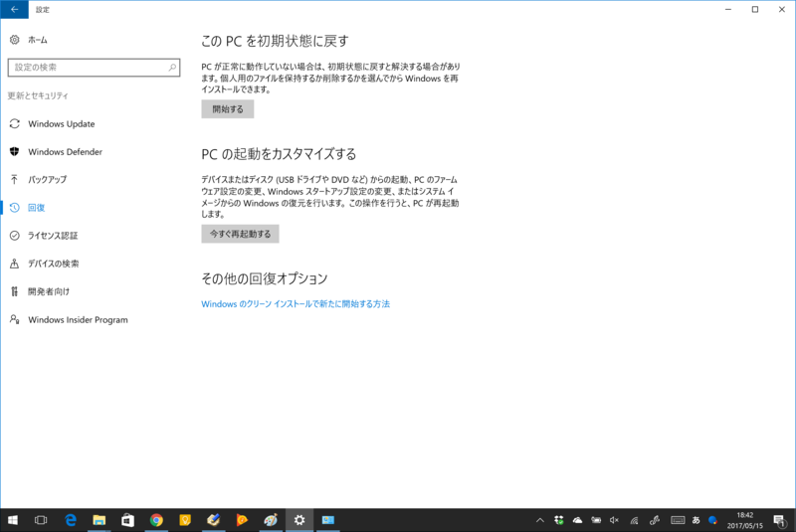This screenshot has height=532, width=796.
Task: Open the blue picture app on taskbar
Action: coord(328,520)
